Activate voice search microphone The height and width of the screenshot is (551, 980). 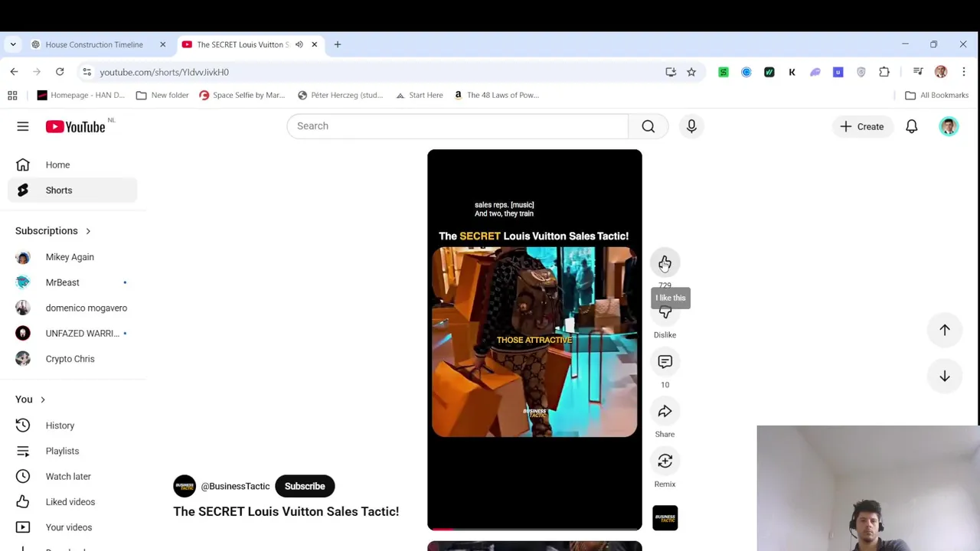tap(691, 126)
